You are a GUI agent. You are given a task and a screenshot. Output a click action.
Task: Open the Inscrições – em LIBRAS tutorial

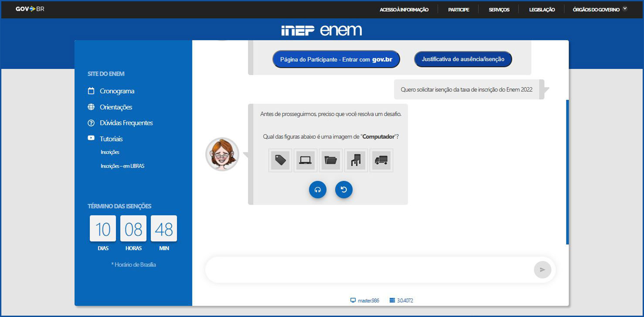click(122, 166)
